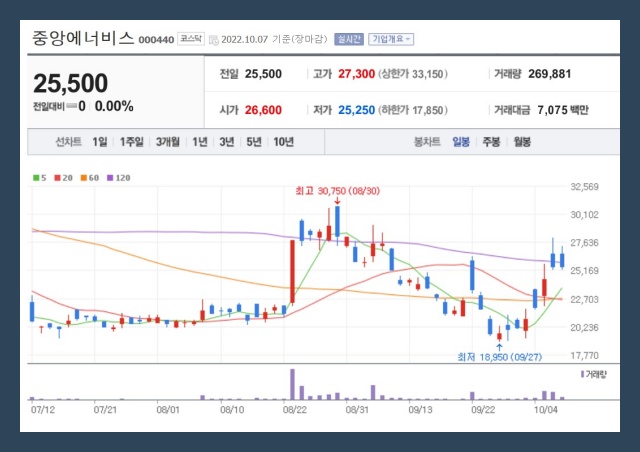Click the purple 120-day moving average swatch

tap(110, 178)
